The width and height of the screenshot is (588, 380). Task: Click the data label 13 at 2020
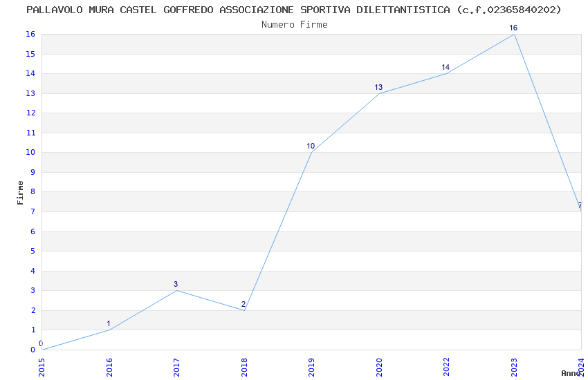[378, 87]
